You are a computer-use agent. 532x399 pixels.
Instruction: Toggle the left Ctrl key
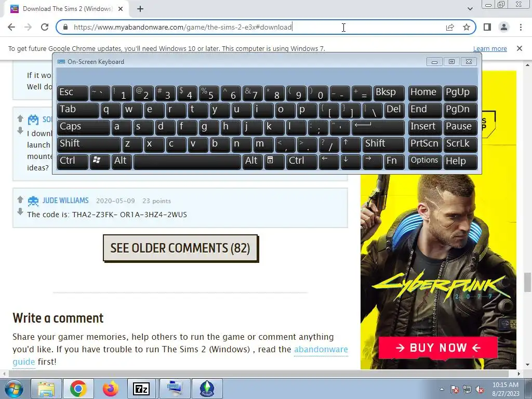(x=73, y=162)
